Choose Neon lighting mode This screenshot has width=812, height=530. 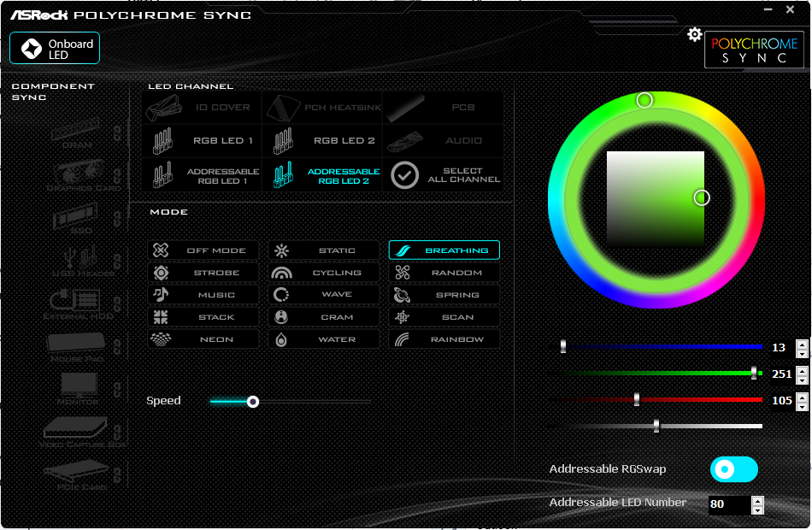203,339
